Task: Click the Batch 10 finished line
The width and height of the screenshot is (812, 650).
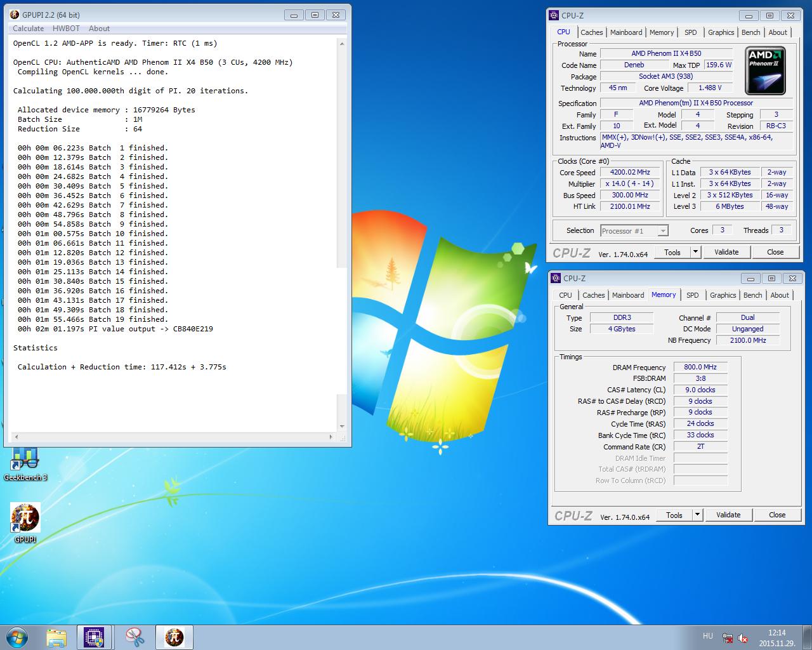Action: 93,234
